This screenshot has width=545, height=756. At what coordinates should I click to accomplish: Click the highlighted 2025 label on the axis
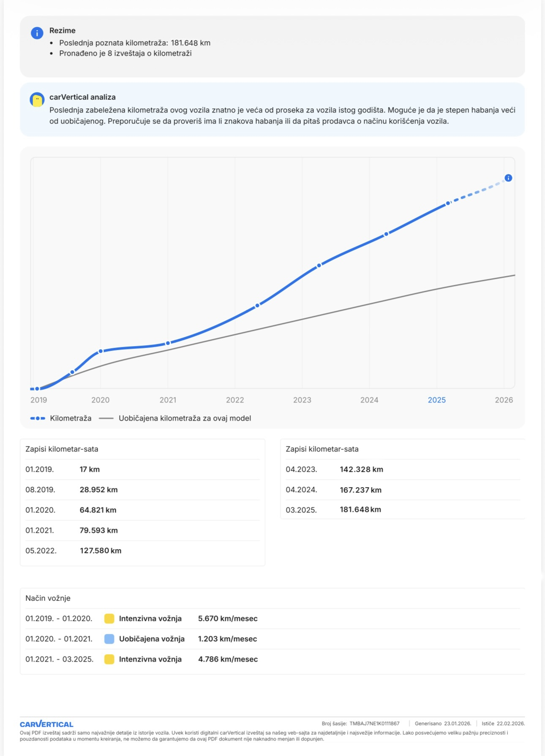click(x=436, y=400)
